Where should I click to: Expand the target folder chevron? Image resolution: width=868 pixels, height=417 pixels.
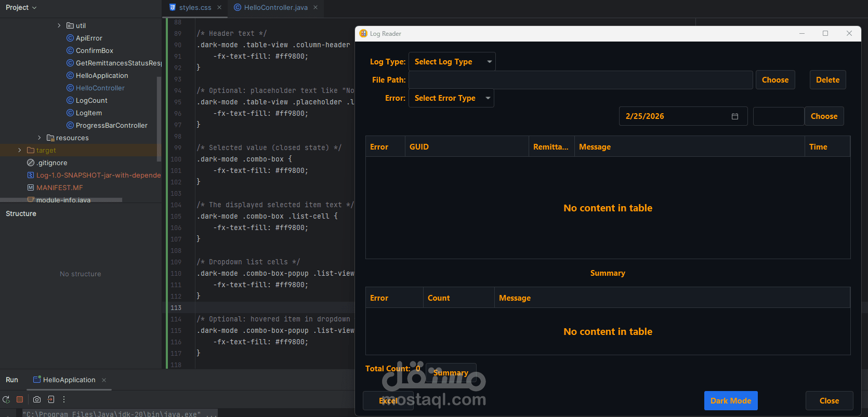pos(20,150)
